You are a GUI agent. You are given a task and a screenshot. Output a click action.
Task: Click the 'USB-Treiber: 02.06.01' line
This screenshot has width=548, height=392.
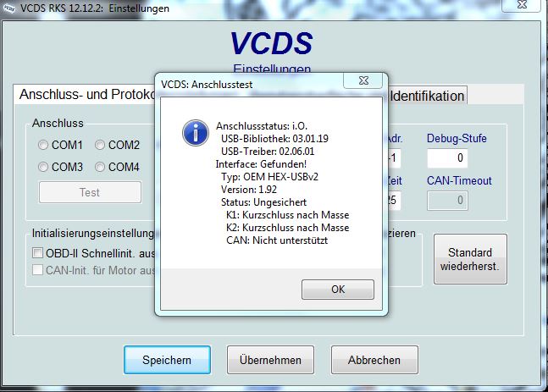[x=268, y=152]
